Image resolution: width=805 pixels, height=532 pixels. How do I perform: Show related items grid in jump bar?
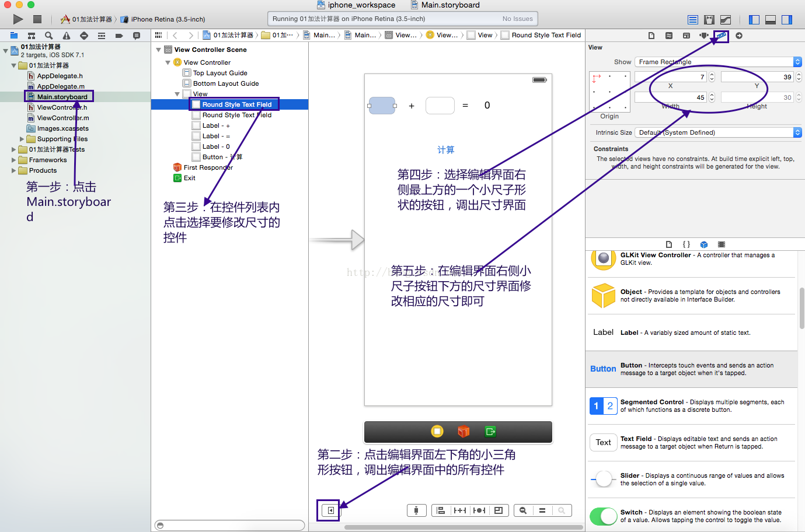(x=158, y=35)
